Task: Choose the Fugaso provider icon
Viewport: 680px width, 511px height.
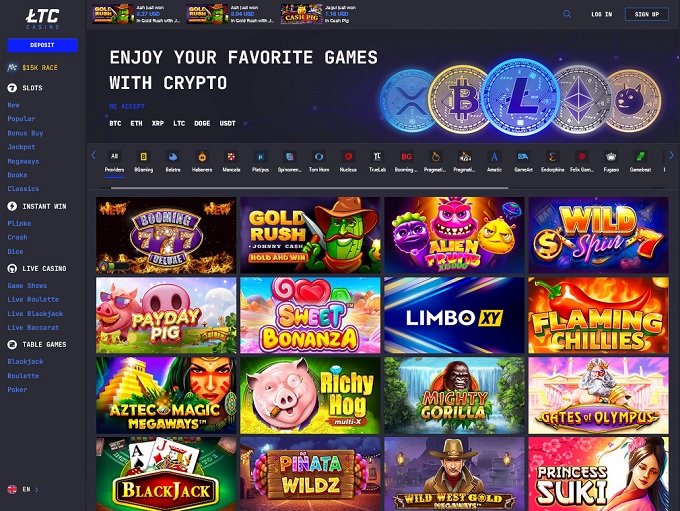Action: [x=611, y=157]
